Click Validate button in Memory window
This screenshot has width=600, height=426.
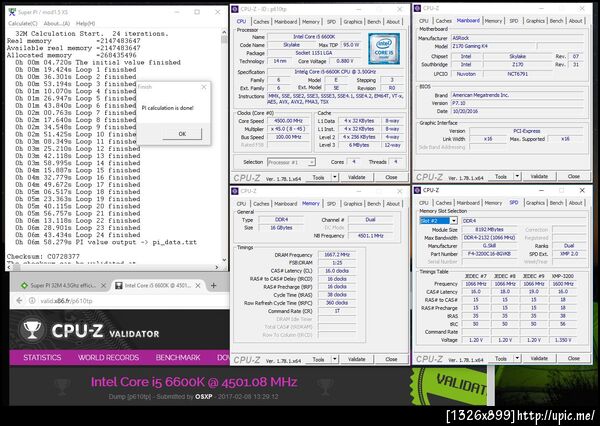(357, 359)
